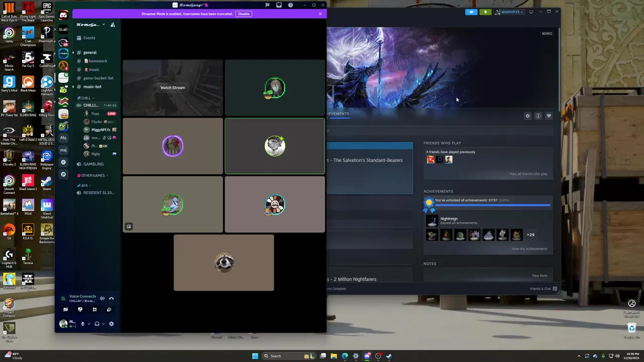Screen dimensions: 644x362
Task: Open the Activities launcher icon
Action: point(95,310)
